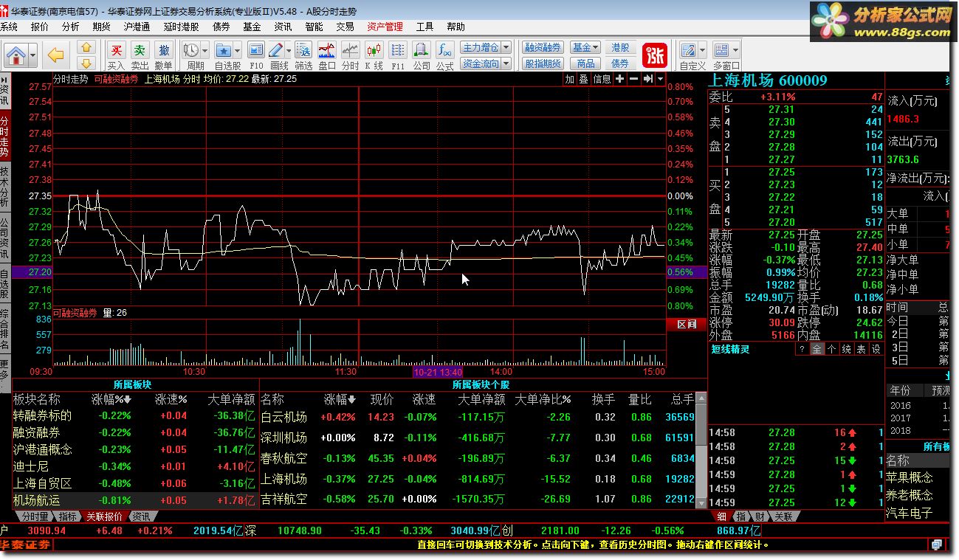Viewport: 959px width, 560px height.
Task: Click the chart header dropdown triangle
Action: pos(660,79)
